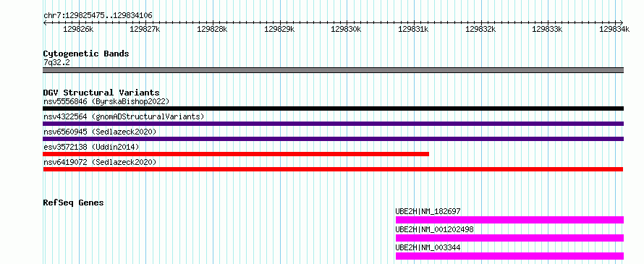Select the UBE2H NM_003344 gene bar
This screenshot has height=264, width=644.
tap(509, 256)
